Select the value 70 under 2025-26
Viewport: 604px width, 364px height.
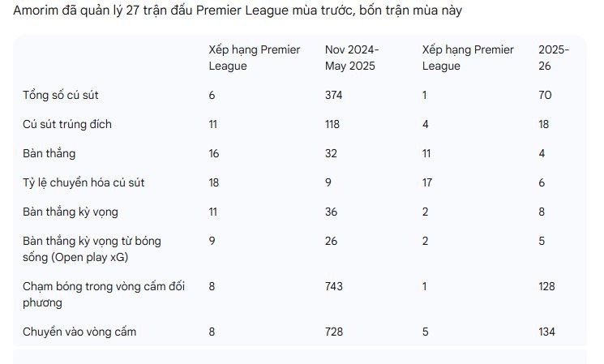(545, 95)
